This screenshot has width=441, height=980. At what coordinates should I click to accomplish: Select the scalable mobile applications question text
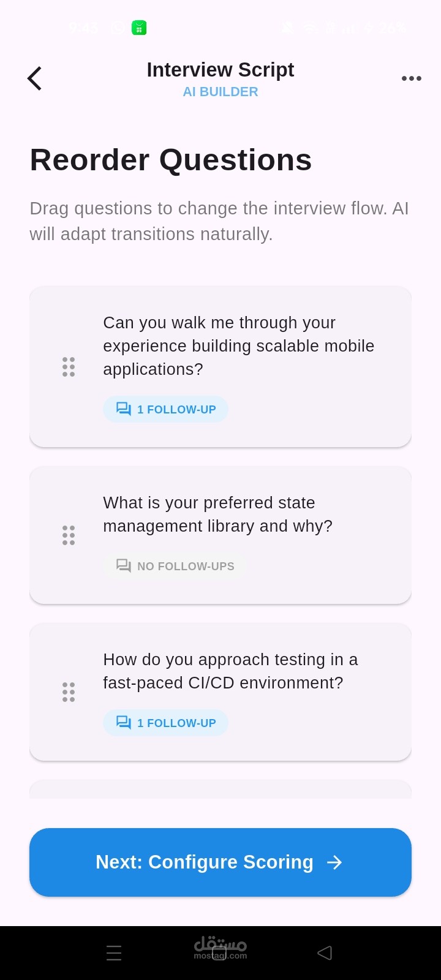point(238,346)
